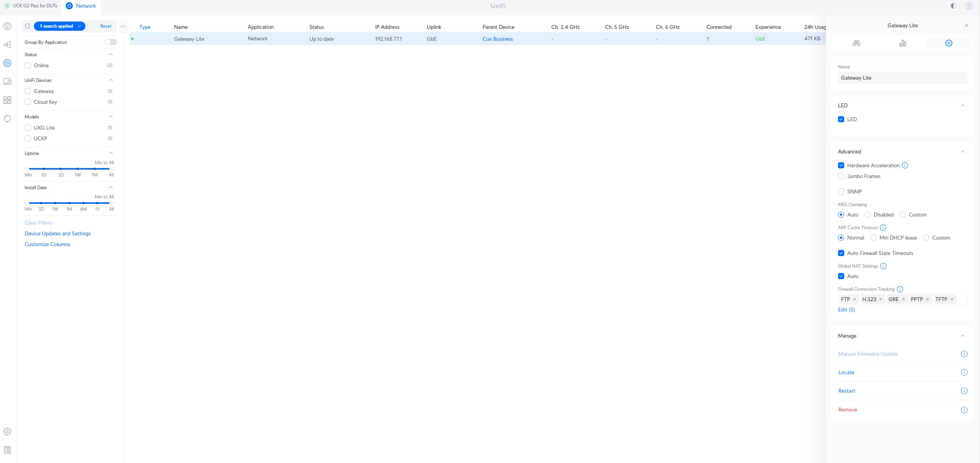This screenshot has width=980, height=463.
Task: Select Disabled for MSS Clamping
Action: pyautogui.click(x=868, y=215)
